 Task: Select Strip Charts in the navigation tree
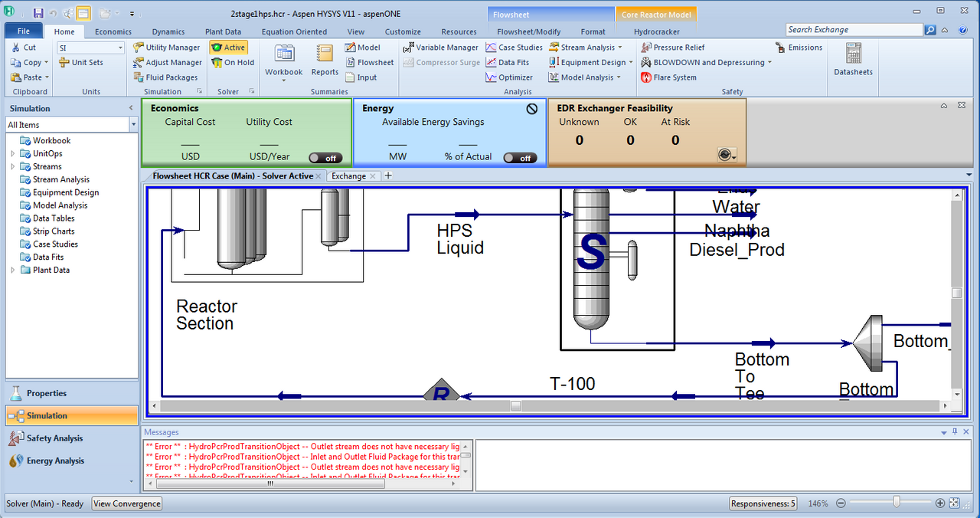coord(54,231)
